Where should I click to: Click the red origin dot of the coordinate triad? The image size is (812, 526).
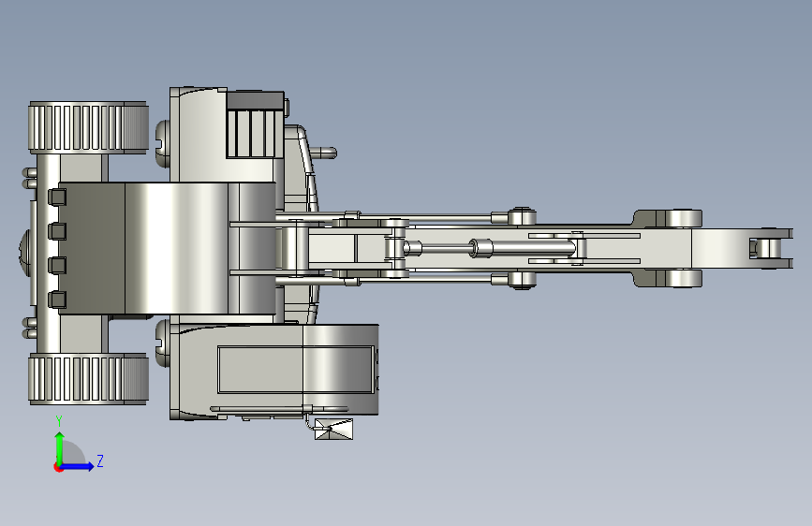coord(58,467)
